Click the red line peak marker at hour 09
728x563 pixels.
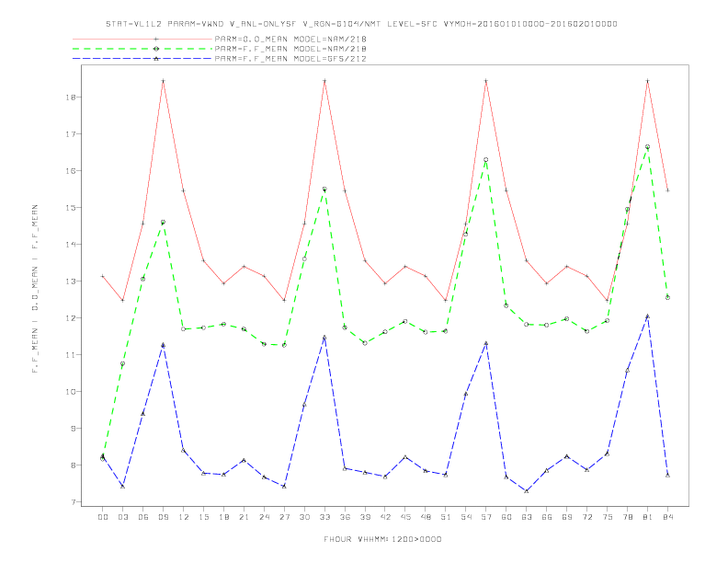(x=163, y=81)
